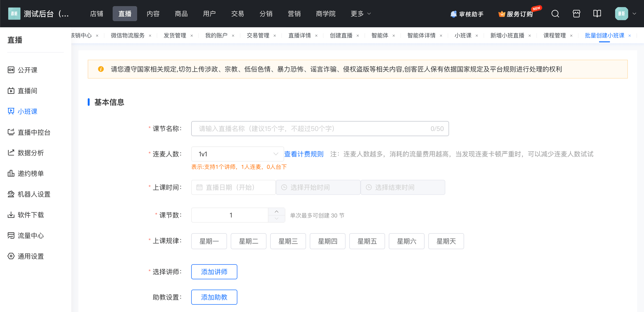Open the 商学院 top menu
Image resolution: width=644 pixels, height=312 pixels.
326,13
